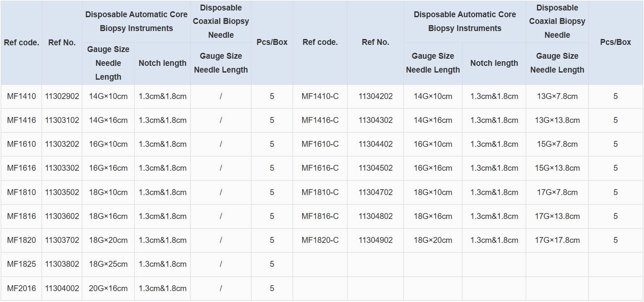Click Ref No. 11304902 cell
This screenshot has height=302, width=644.
[x=375, y=240]
